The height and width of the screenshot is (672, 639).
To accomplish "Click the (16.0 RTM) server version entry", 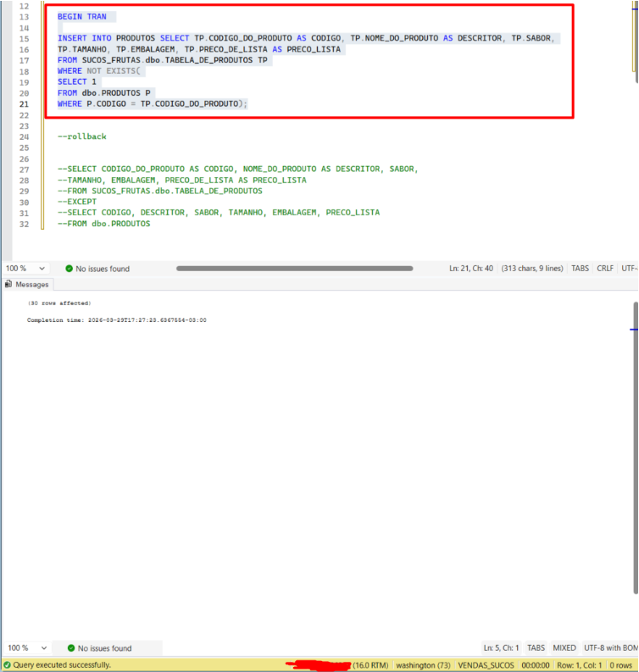I will point(370,664).
